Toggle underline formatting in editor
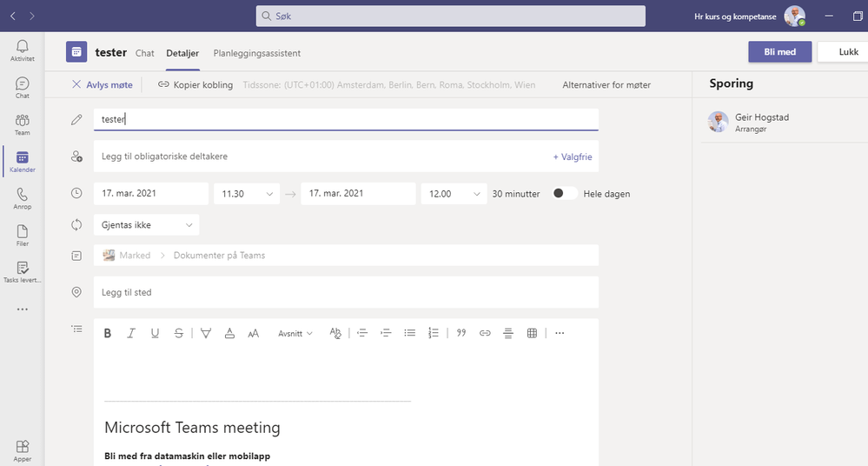This screenshot has height=466, width=868. (x=155, y=333)
